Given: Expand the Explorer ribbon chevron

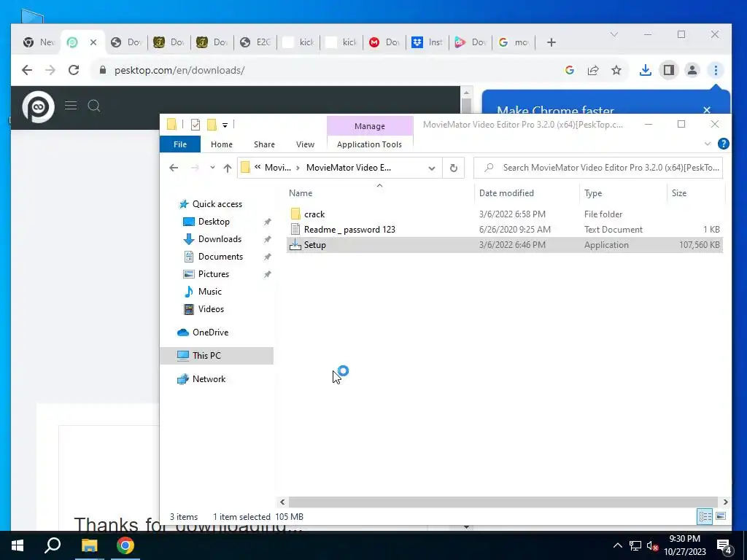Looking at the screenshot, I should click(708, 144).
